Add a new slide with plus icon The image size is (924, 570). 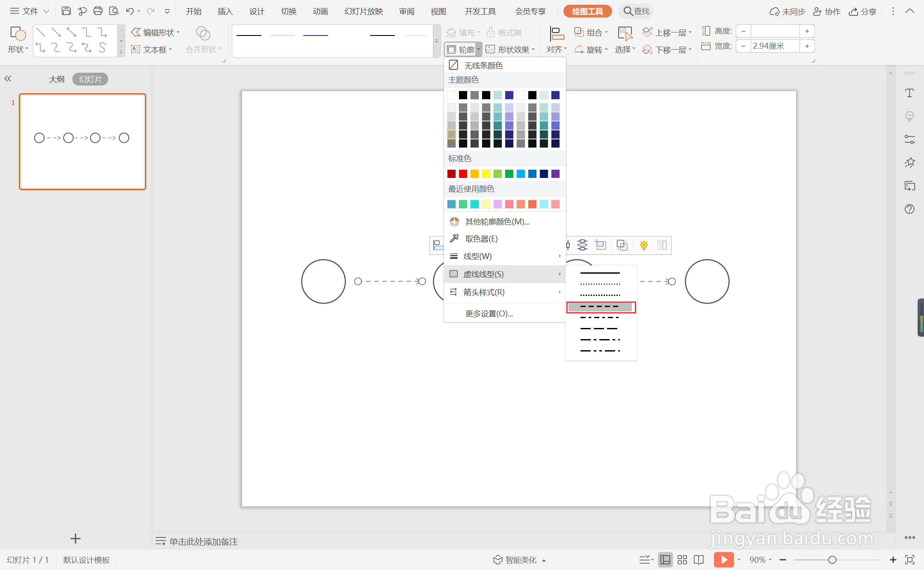pyautogui.click(x=75, y=539)
